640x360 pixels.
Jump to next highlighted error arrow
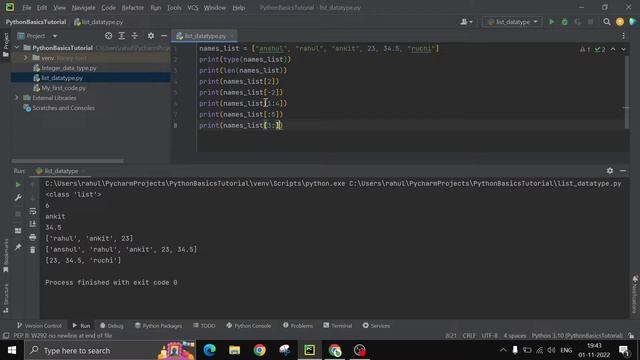tap(623, 49)
